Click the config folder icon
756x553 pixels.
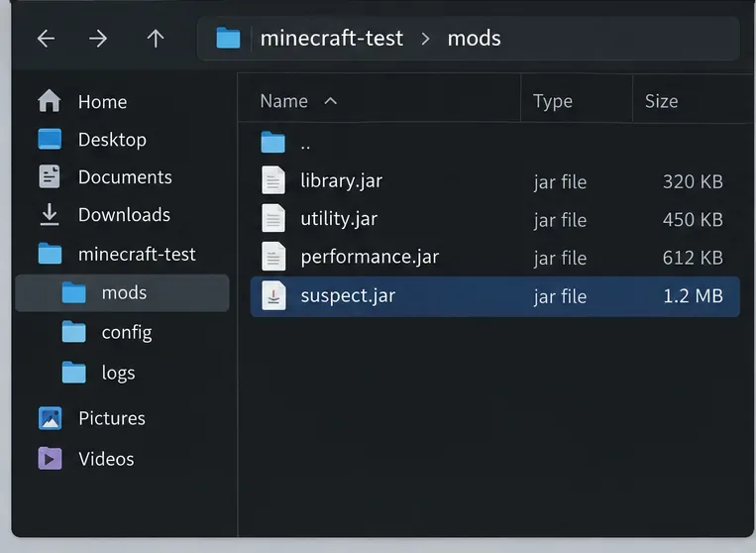pos(73,332)
